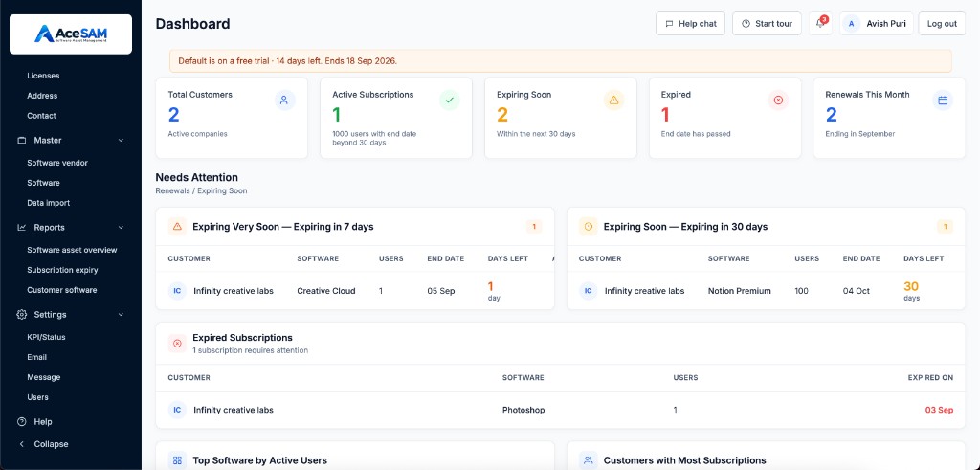Click the Collapse sidebar label
This screenshot has height=470, width=980.
[x=52, y=444]
